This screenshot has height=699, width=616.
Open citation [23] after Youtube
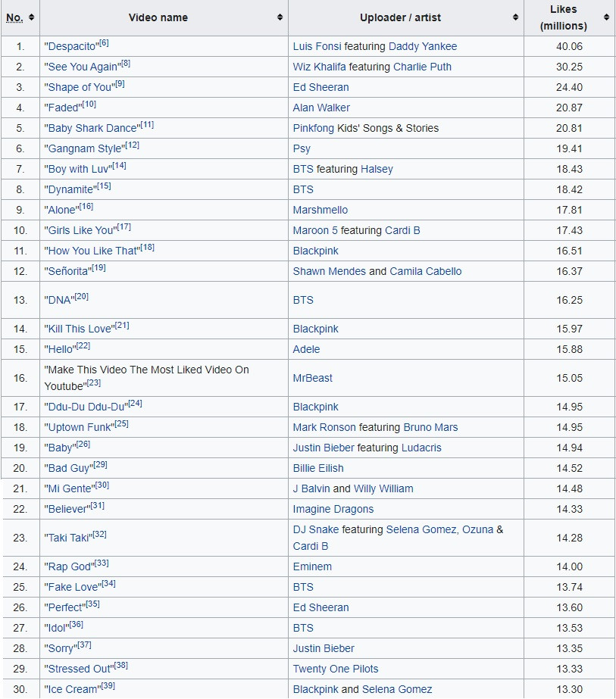coord(94,383)
